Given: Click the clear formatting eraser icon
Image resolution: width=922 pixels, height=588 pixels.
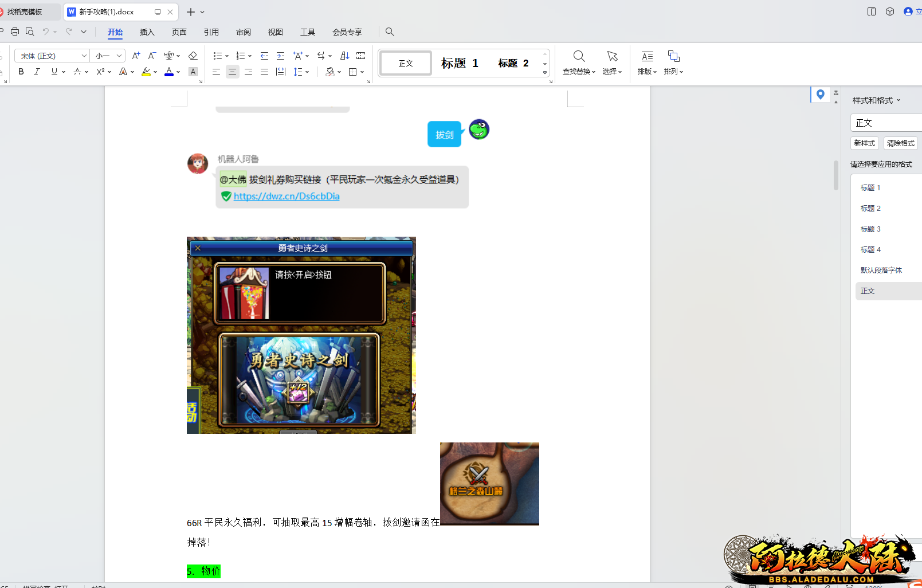Looking at the screenshot, I should 193,56.
